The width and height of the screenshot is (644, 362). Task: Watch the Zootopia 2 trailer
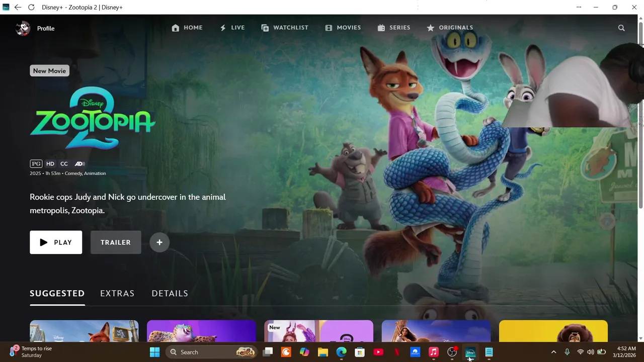tap(116, 242)
